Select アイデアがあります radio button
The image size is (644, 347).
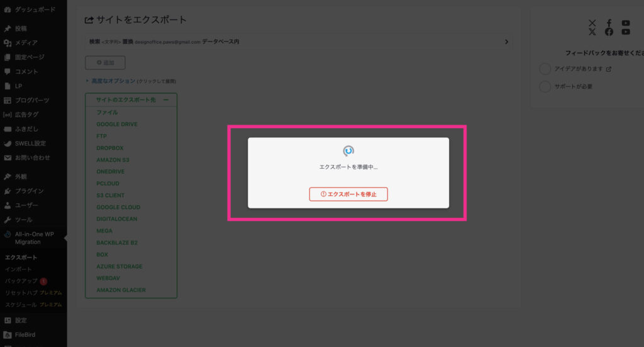tap(545, 69)
